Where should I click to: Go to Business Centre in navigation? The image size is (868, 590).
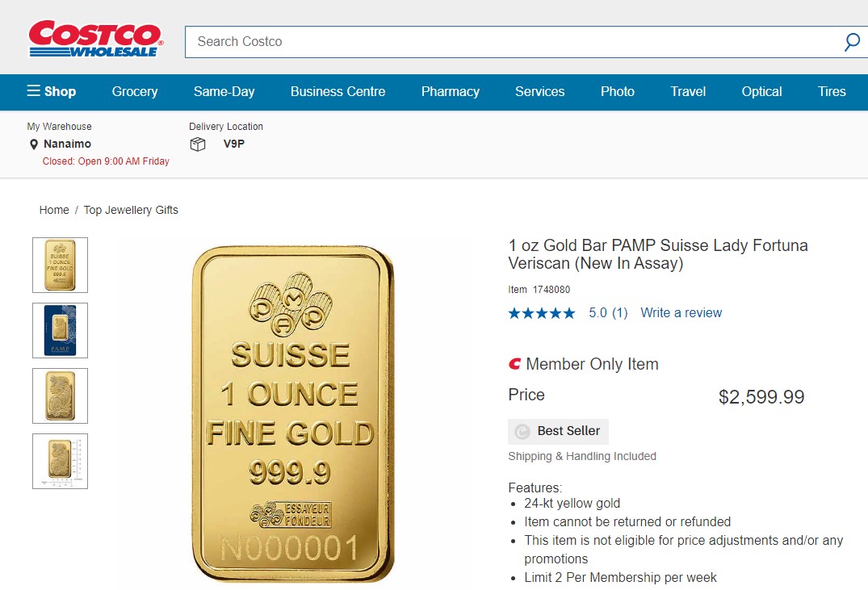(x=338, y=91)
